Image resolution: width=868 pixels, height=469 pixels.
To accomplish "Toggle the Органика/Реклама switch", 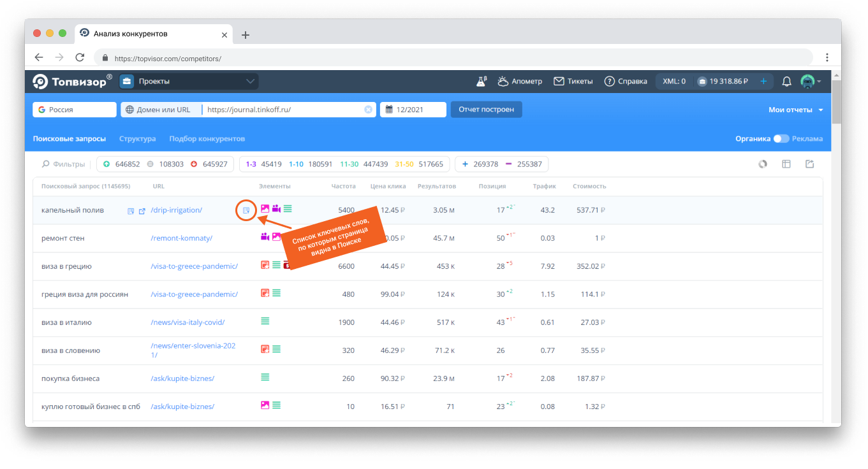I will pos(781,139).
